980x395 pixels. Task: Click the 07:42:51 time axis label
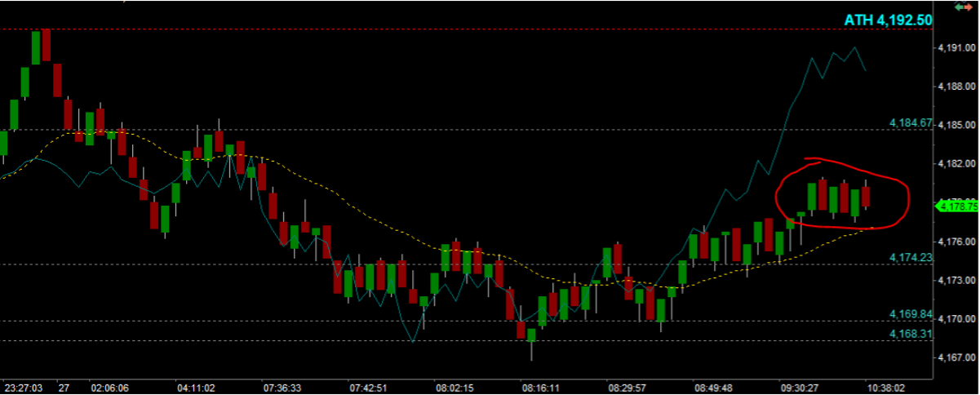(x=370, y=388)
